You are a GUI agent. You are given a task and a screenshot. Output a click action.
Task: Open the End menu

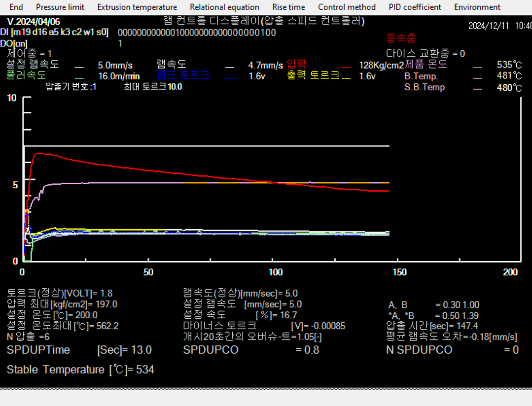16,7
